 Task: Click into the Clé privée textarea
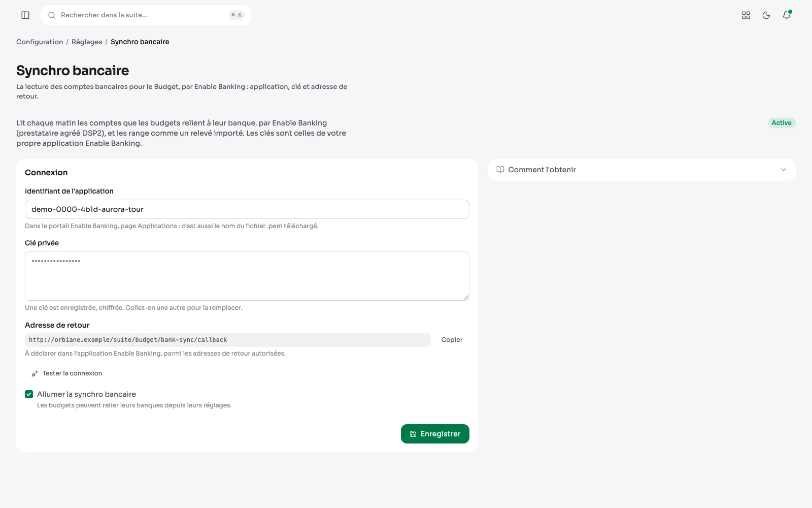pyautogui.click(x=247, y=276)
